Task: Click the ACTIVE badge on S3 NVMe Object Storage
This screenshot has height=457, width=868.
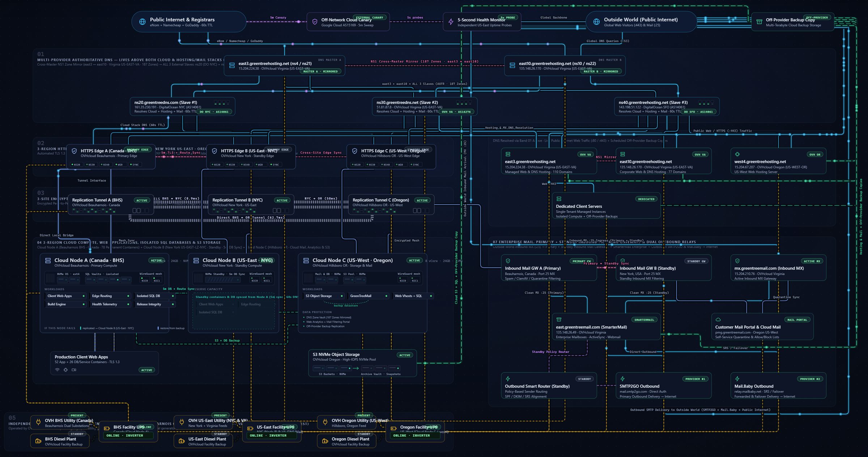Action: (405, 355)
